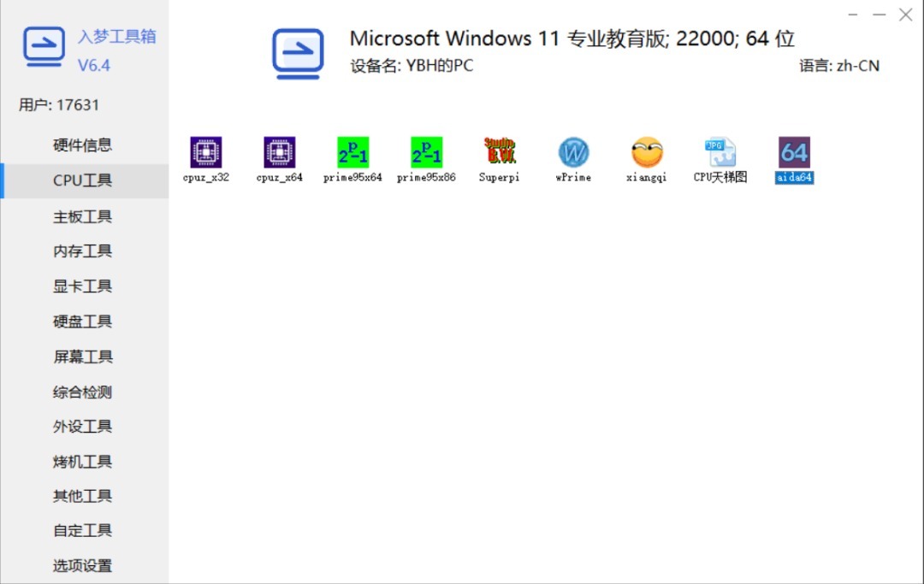This screenshot has width=924, height=584.
Task: Open 选项设置 settings page
Action: (82, 566)
